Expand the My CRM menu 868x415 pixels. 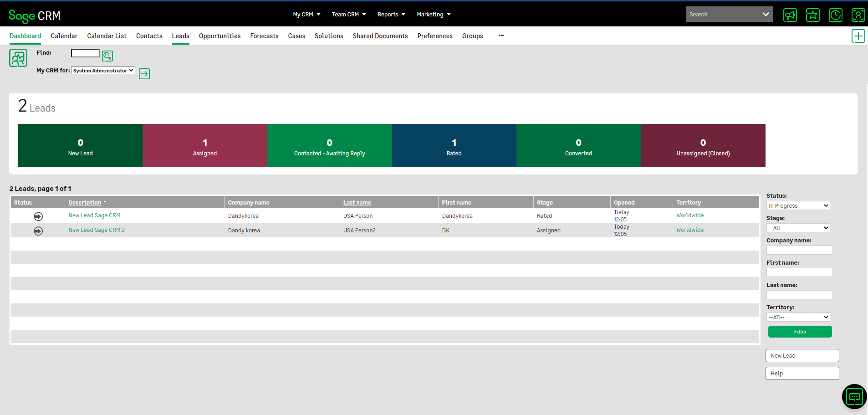pyautogui.click(x=306, y=15)
